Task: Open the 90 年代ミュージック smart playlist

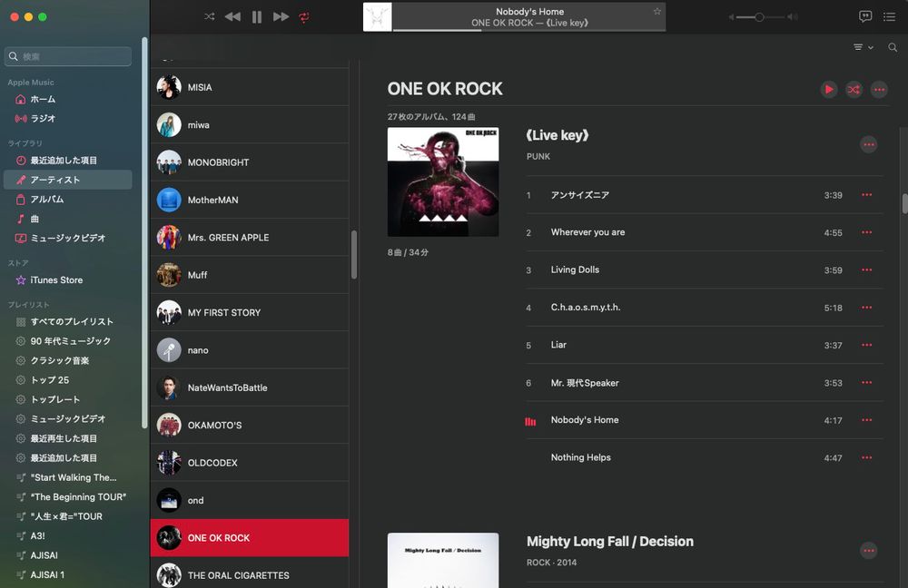Action: [68, 341]
